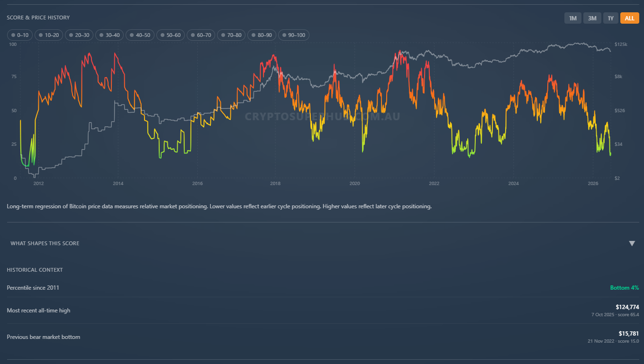Select the Percentile since 2011 label
The image size is (644, 364).
point(33,288)
